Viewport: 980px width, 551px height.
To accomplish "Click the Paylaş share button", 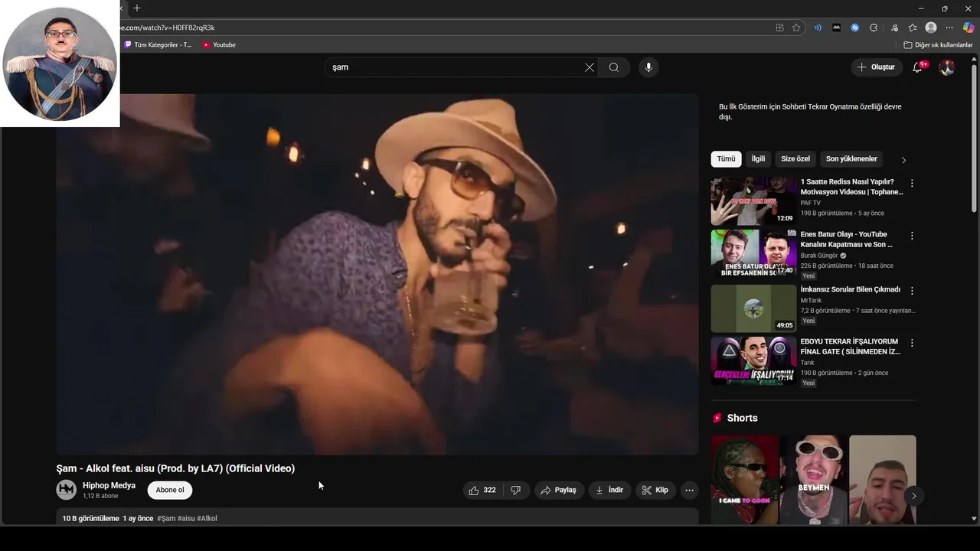I will click(558, 491).
